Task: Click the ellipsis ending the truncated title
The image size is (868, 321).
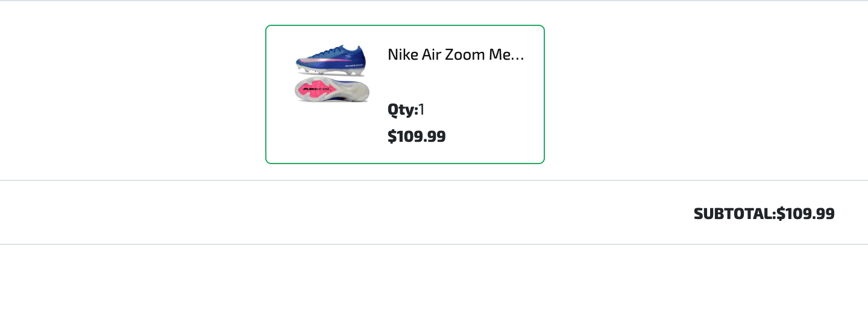Action: [519, 56]
